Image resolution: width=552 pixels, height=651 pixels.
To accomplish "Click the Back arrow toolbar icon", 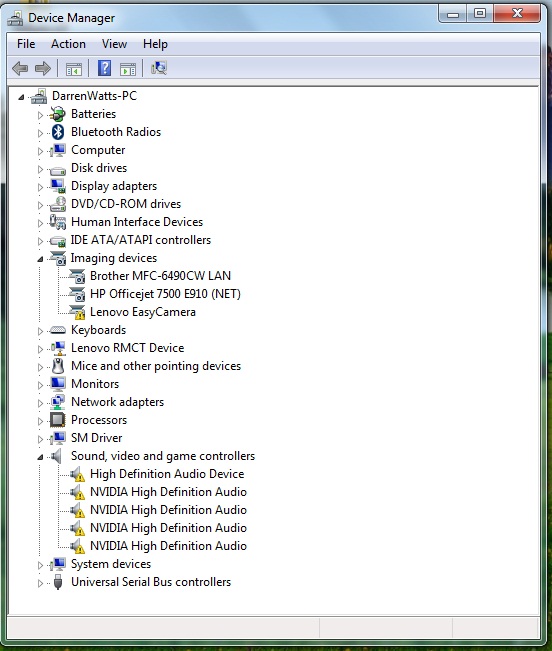I will tap(20, 69).
